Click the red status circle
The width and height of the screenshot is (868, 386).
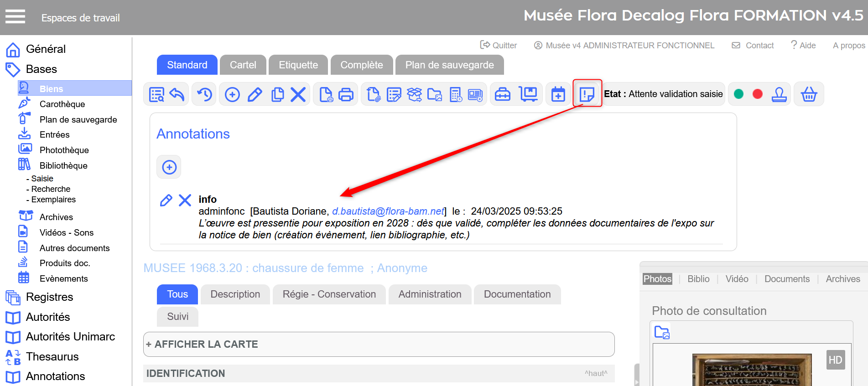(x=757, y=94)
